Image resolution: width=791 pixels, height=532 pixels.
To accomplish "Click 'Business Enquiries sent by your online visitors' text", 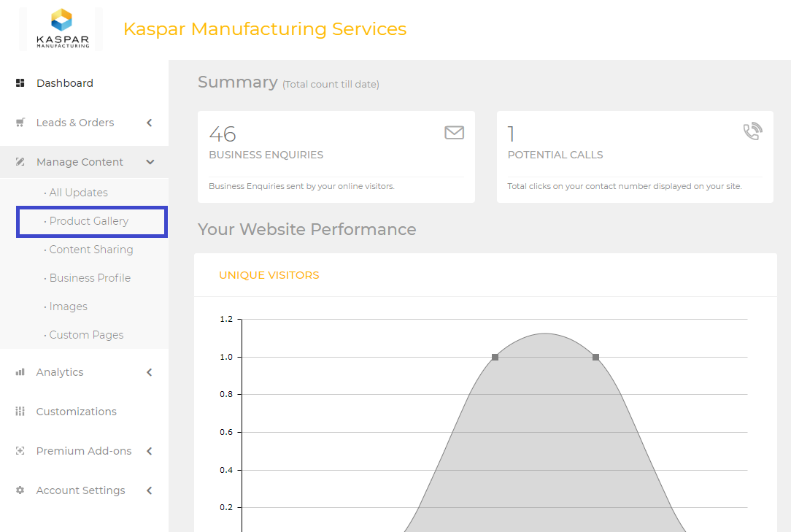I will pyautogui.click(x=301, y=186).
